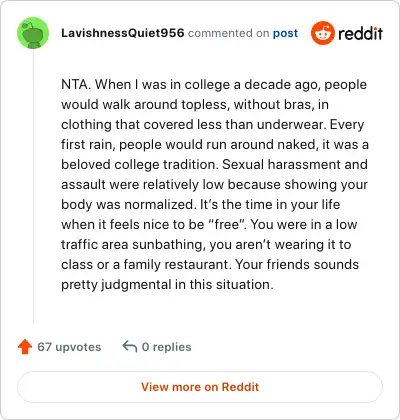Click the line "class or a family restaurant"

[x=210, y=264]
